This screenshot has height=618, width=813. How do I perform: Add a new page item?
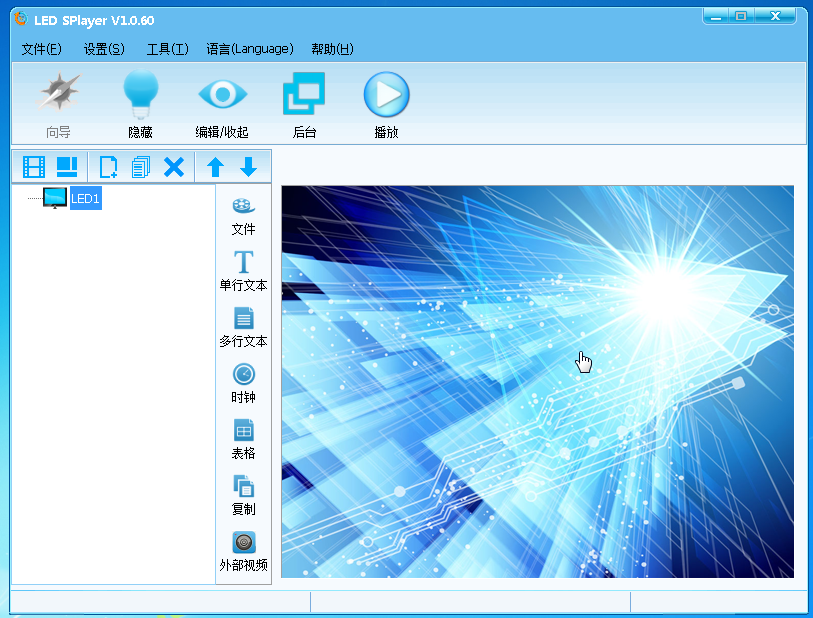click(x=108, y=167)
